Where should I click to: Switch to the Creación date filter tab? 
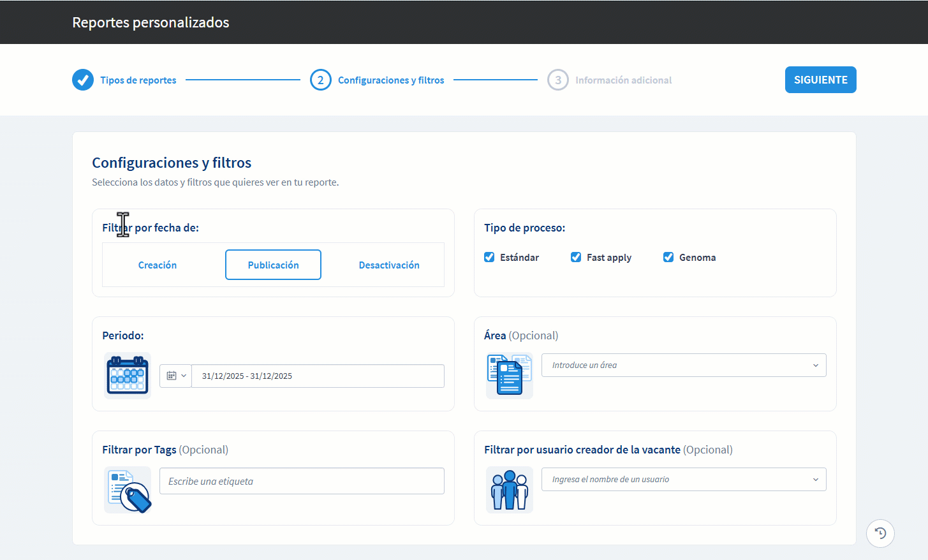pyautogui.click(x=157, y=264)
